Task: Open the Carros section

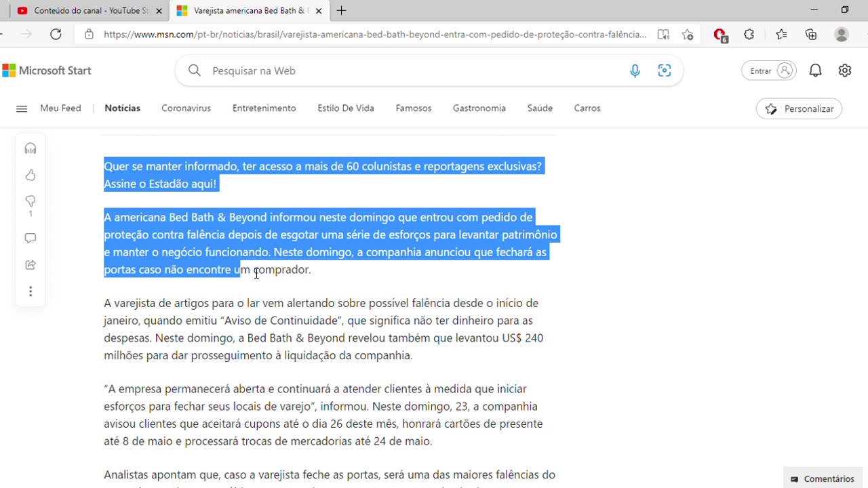Action: click(x=587, y=108)
